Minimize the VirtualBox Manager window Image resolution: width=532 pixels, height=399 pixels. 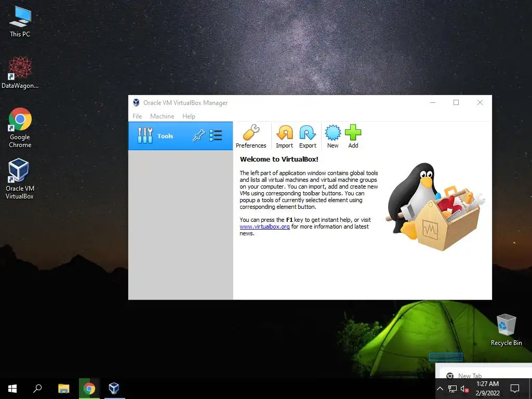(433, 102)
